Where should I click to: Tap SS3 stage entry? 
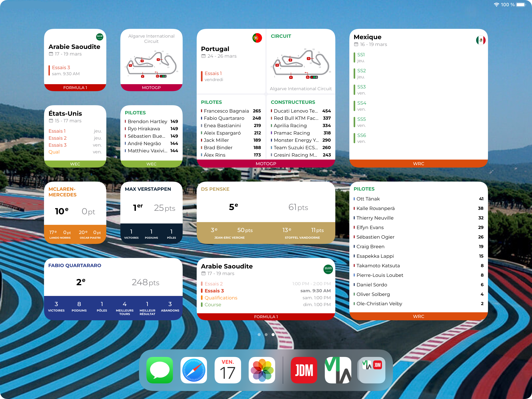click(x=360, y=90)
